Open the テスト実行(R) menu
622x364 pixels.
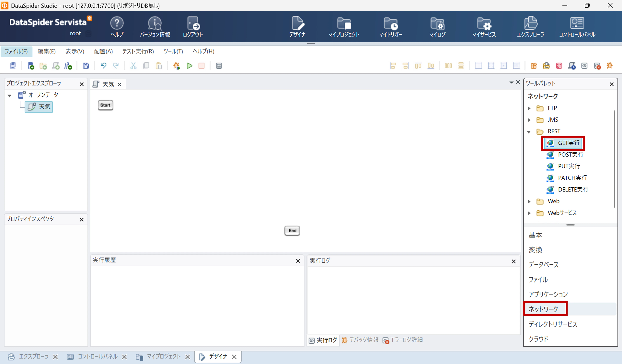click(x=138, y=51)
